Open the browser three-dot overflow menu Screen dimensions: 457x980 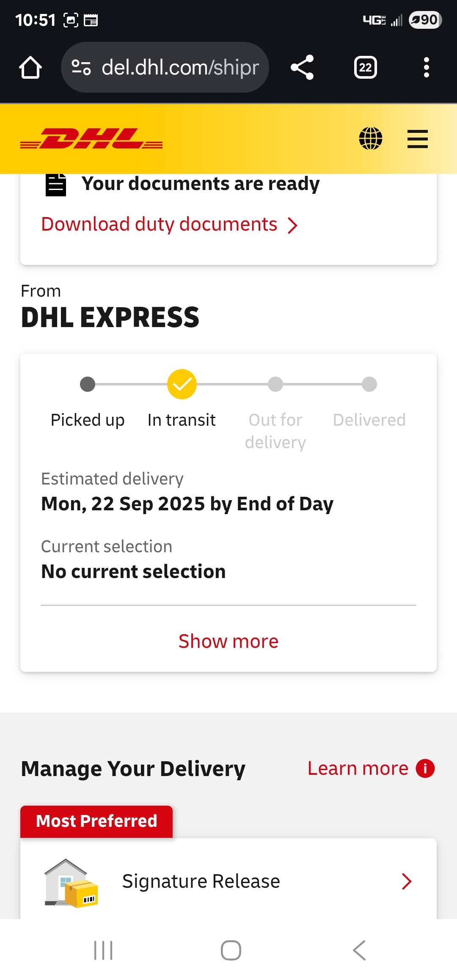pos(426,68)
